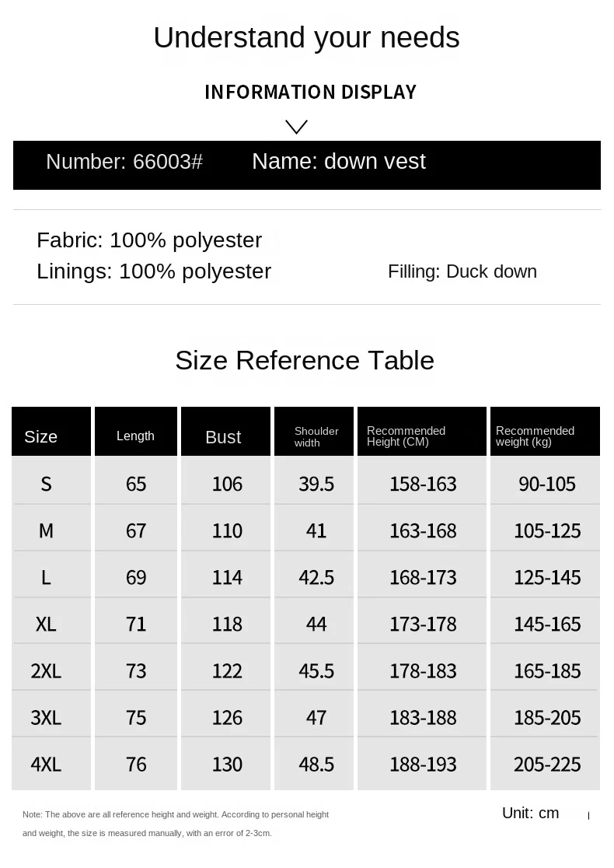Click the down chevron under Information Display
The width and height of the screenshot is (614, 868).
pyautogui.click(x=296, y=127)
